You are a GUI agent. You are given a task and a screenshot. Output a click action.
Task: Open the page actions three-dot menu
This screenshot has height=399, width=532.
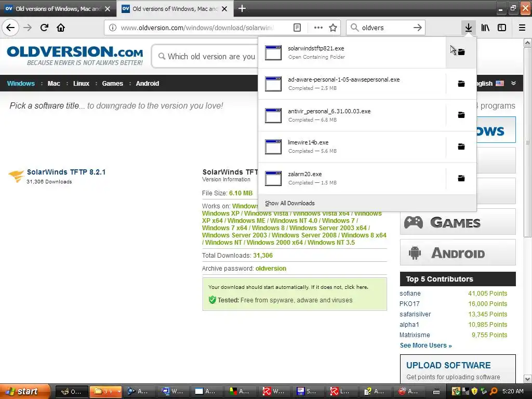pos(318,28)
